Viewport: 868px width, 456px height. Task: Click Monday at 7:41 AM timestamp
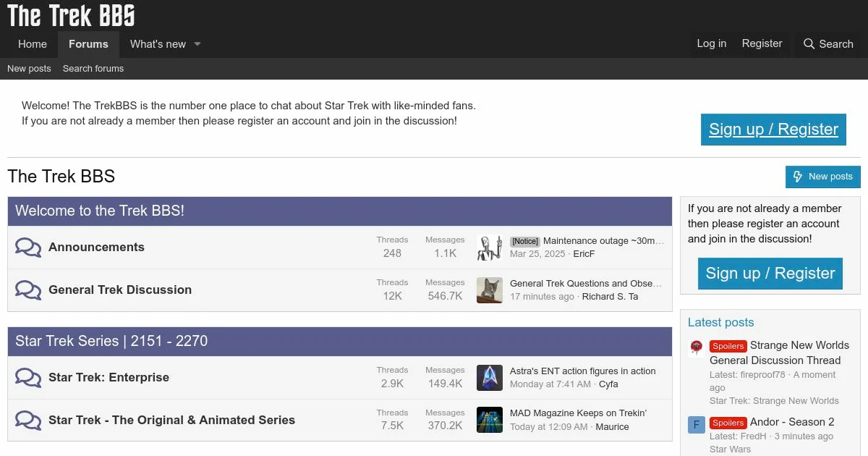click(x=550, y=384)
